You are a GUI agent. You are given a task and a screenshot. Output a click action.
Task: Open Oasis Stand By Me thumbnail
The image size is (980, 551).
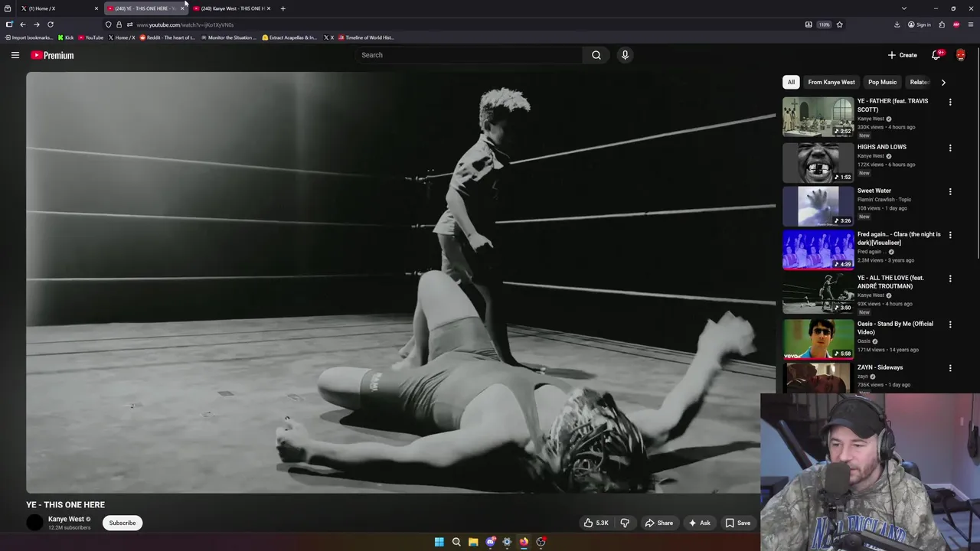pyautogui.click(x=818, y=339)
